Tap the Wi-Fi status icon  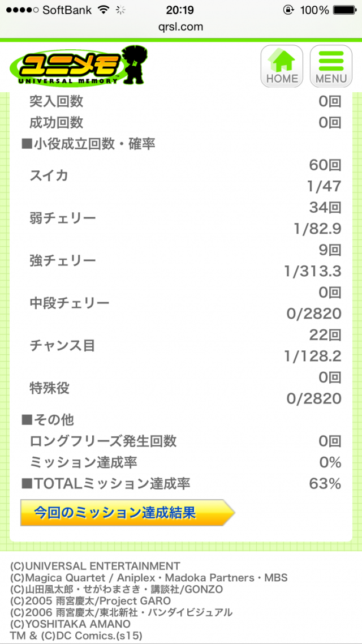103,10
